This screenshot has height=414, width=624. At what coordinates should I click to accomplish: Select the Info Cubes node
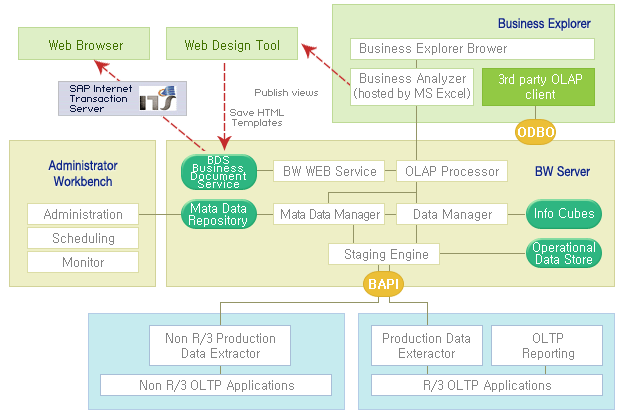(565, 213)
